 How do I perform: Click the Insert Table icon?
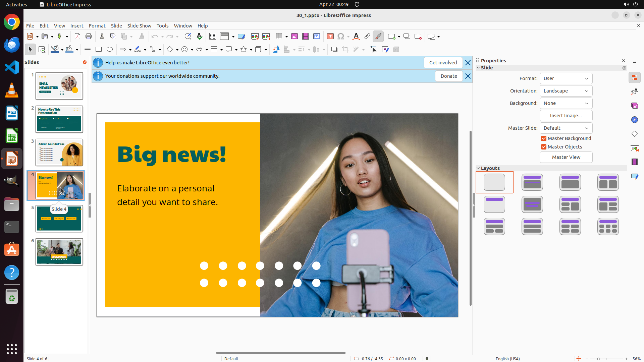point(279,37)
